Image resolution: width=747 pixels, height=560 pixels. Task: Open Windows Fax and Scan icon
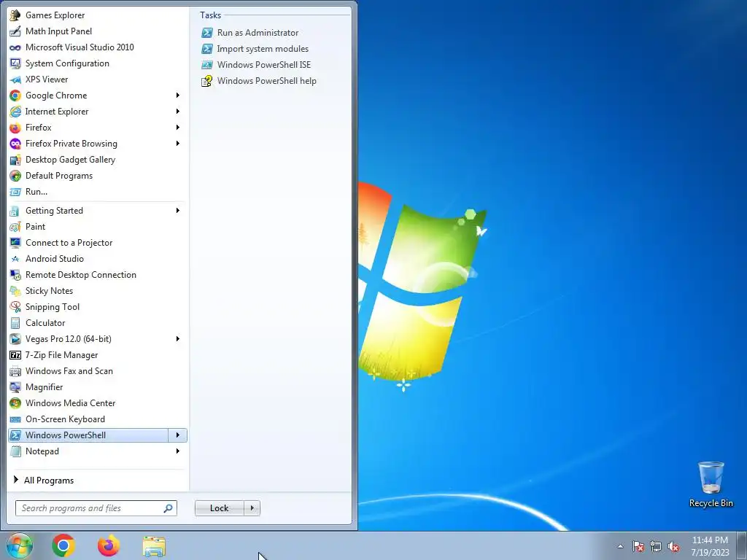[x=15, y=371]
